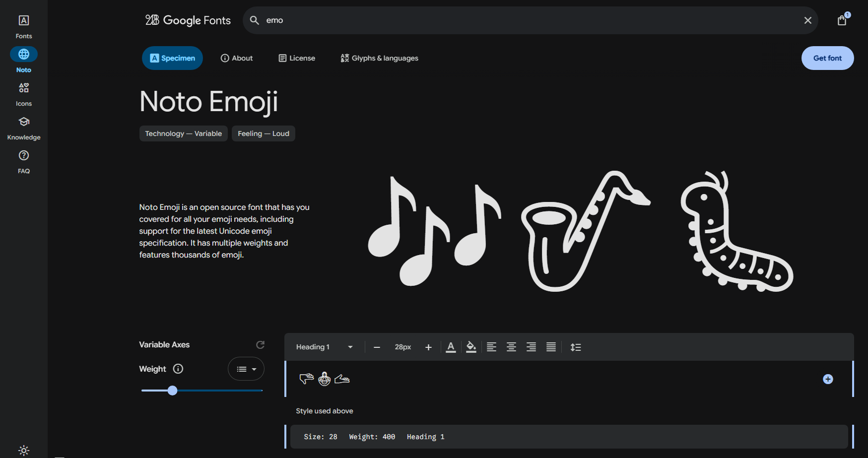
Task: Decrease font size with minus button
Action: (x=377, y=347)
